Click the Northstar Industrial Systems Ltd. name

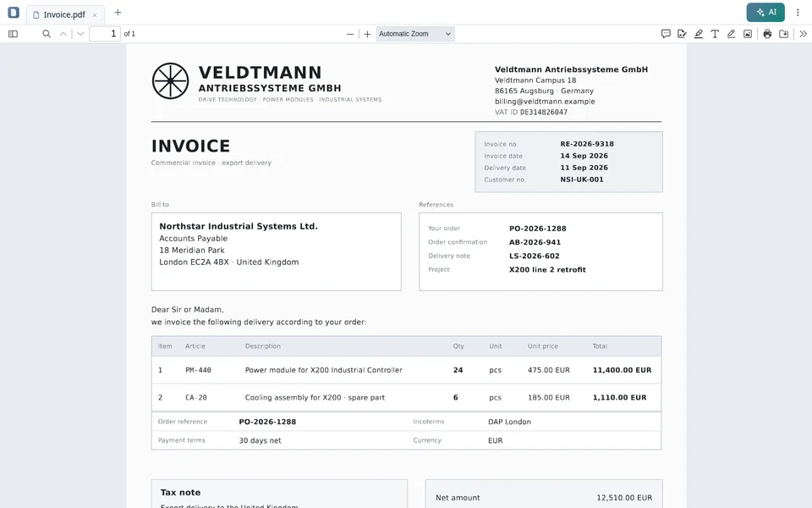click(x=239, y=227)
